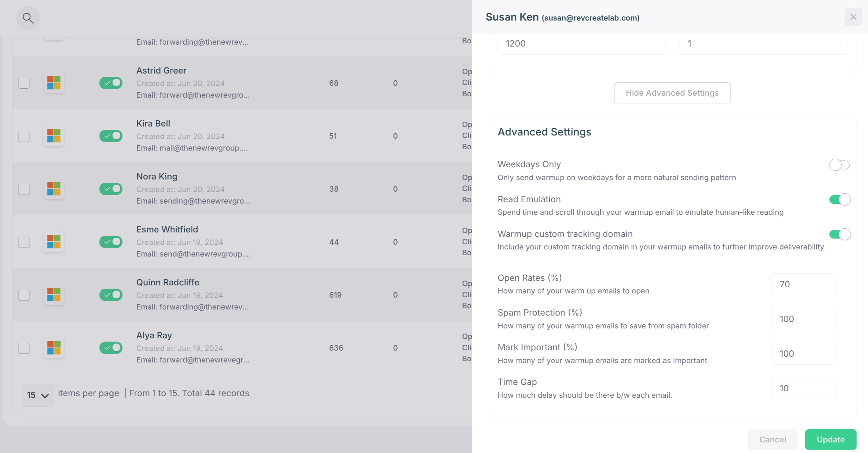
Task: Turn off Warmup custom tracking domain
Action: tap(839, 234)
